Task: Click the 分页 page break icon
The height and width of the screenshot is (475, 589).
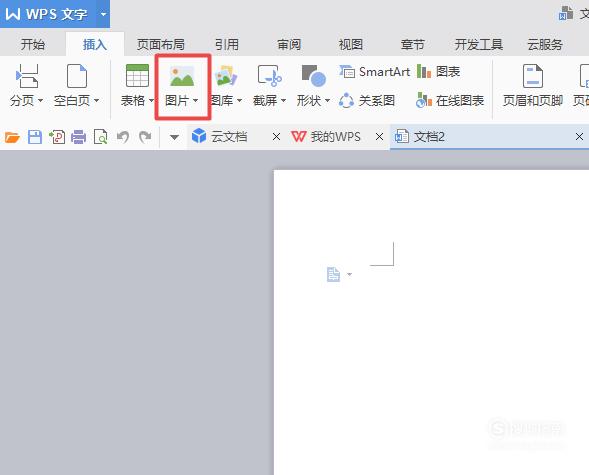Action: pyautogui.click(x=27, y=76)
